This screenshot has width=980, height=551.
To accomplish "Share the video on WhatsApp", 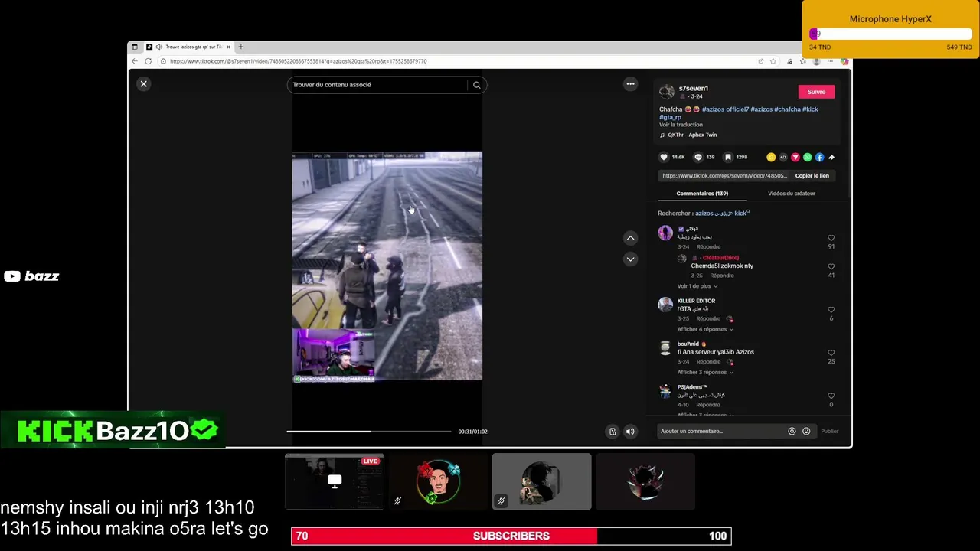I will [x=807, y=157].
